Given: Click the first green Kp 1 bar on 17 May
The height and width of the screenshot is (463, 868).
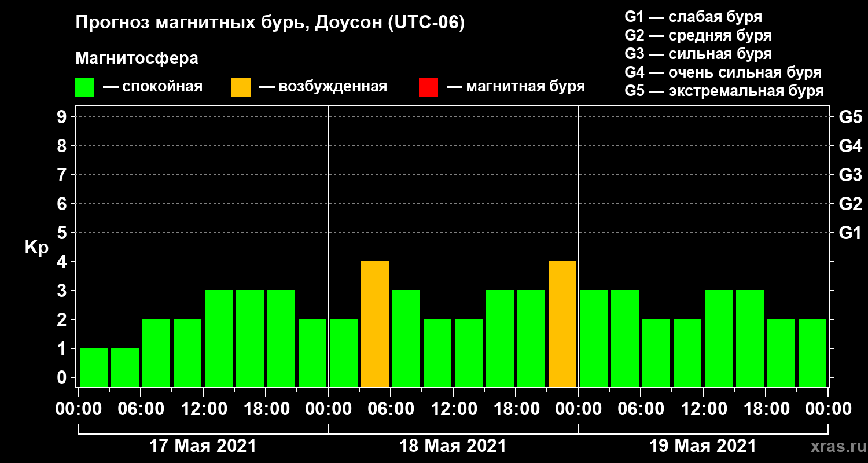Looking at the screenshot, I should pyautogui.click(x=94, y=368).
